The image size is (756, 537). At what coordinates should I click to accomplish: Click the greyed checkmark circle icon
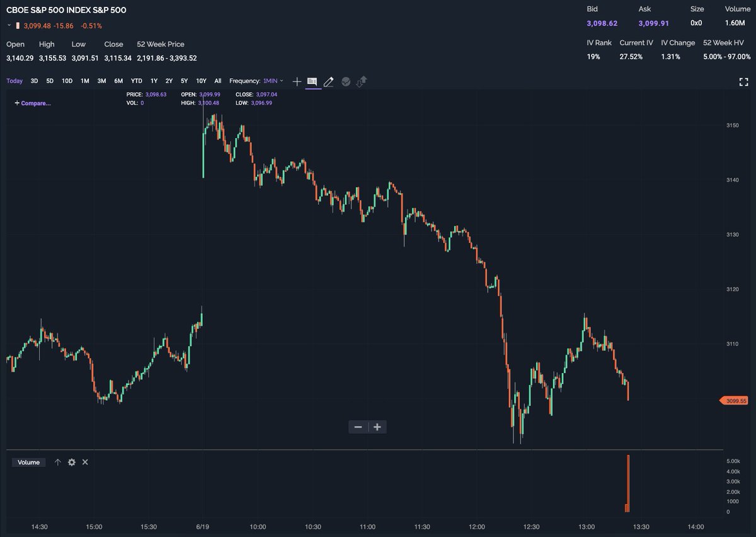(x=345, y=81)
